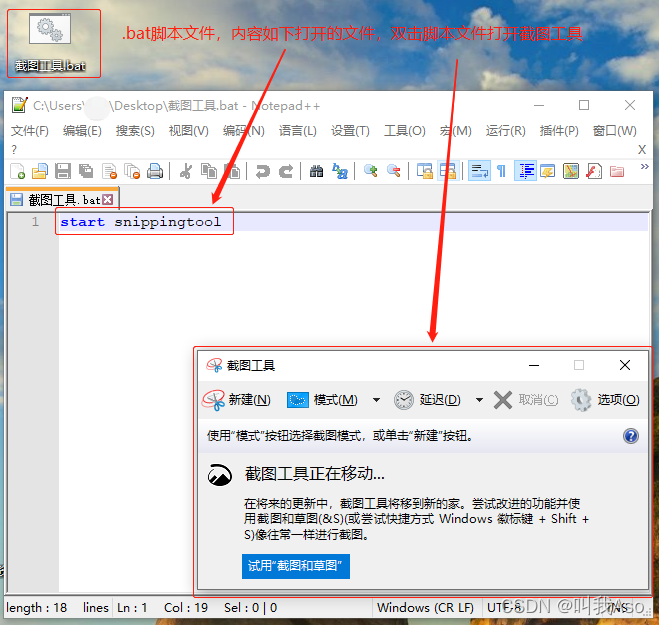
Task: Click Sel : 0 | 0 in status bar
Action: tap(250, 608)
